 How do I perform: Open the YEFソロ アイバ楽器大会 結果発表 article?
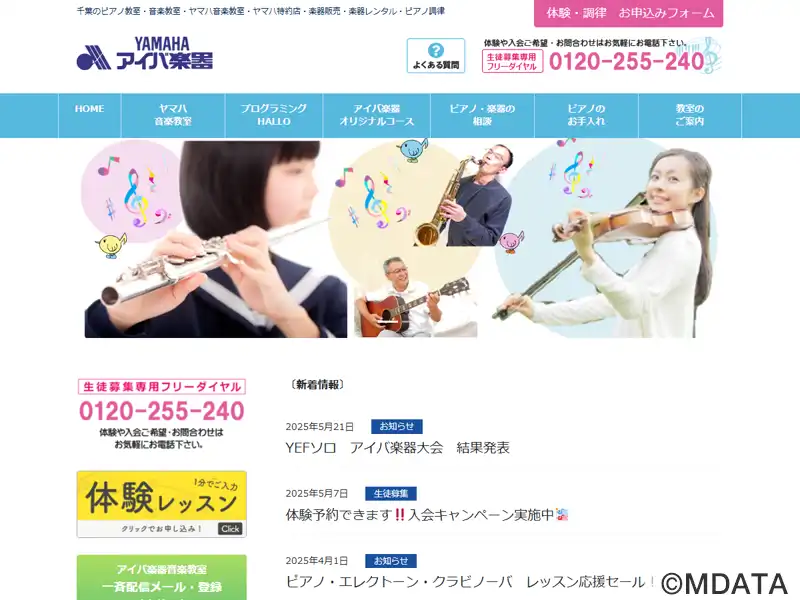(x=397, y=448)
